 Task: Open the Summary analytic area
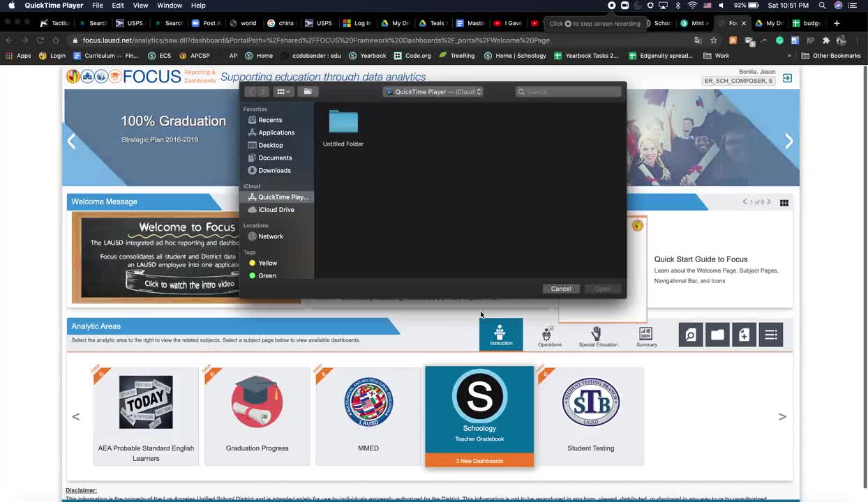pyautogui.click(x=646, y=335)
